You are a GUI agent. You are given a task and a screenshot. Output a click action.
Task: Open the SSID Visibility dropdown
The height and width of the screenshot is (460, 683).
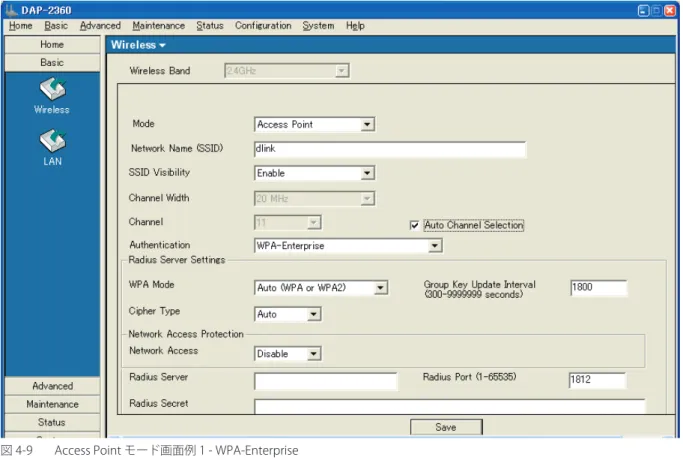coord(314,173)
